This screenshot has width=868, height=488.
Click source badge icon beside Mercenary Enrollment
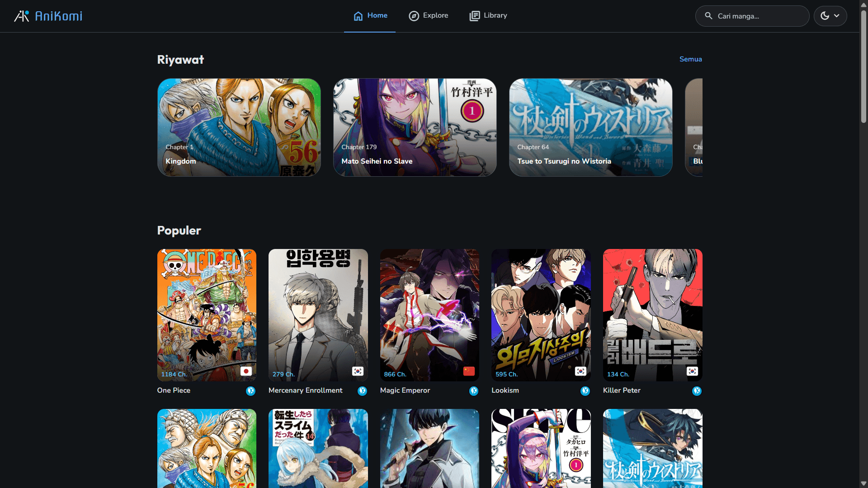pos(362,391)
